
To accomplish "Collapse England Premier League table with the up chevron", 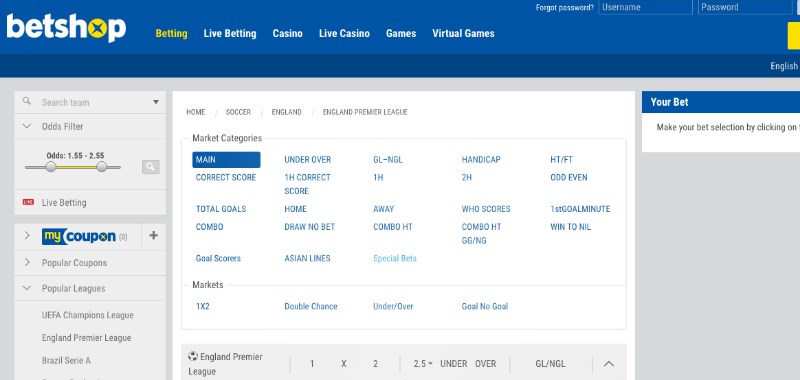I will pos(609,364).
